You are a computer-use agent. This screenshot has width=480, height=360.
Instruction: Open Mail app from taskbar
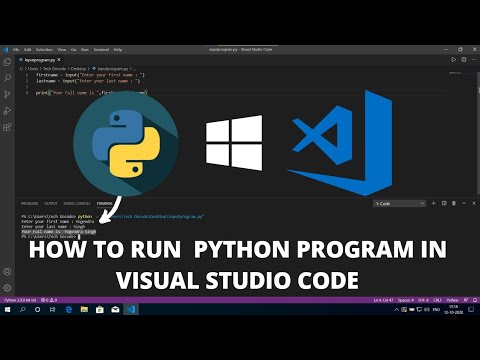[115, 310]
